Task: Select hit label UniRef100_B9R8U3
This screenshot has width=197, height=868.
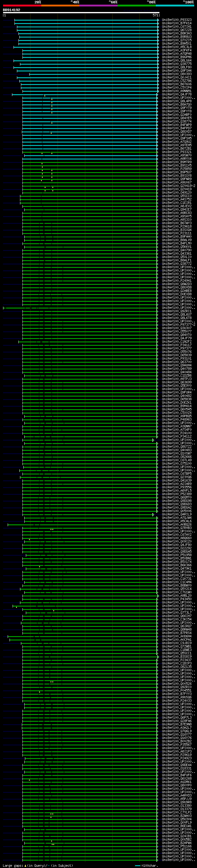Action: pyautogui.click(x=177, y=37)
